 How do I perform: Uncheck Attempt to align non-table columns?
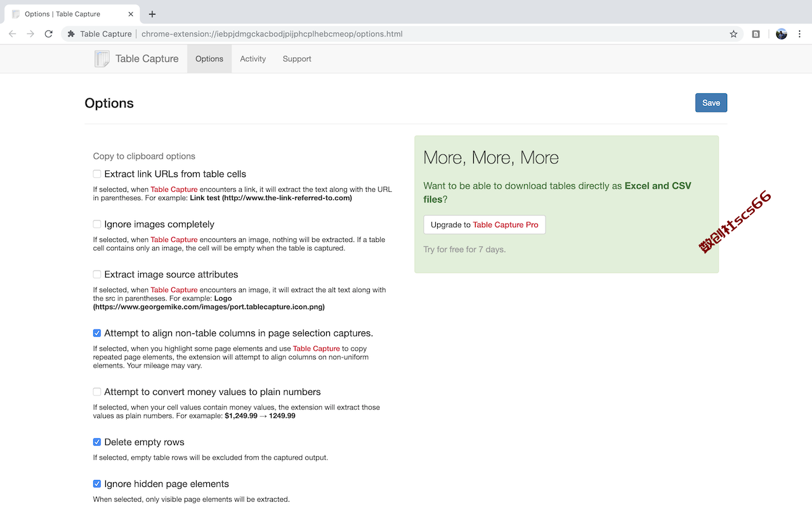tap(97, 333)
